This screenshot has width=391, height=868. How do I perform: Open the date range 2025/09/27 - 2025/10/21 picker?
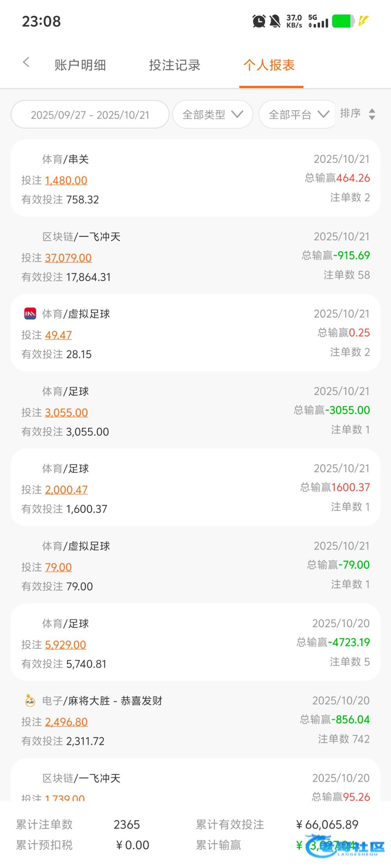click(90, 115)
